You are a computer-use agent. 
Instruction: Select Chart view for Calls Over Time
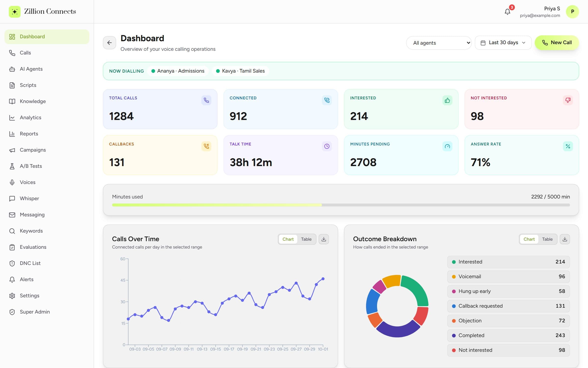288,239
